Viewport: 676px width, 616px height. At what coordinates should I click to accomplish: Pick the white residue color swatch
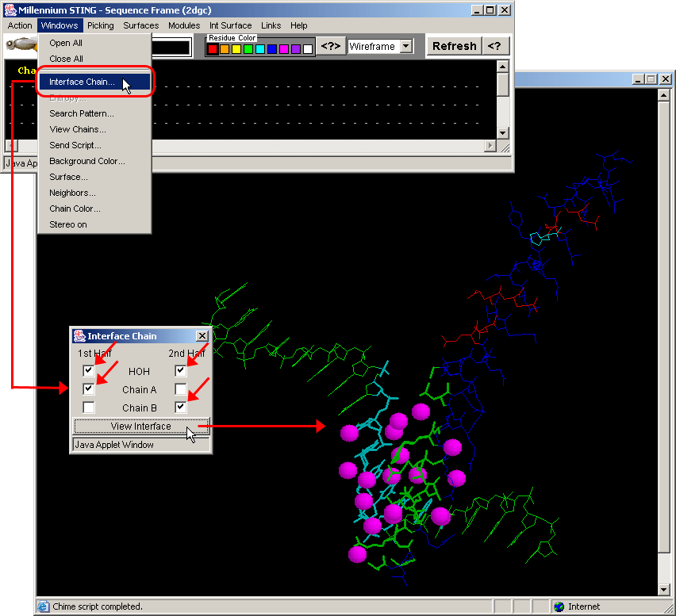coord(308,49)
